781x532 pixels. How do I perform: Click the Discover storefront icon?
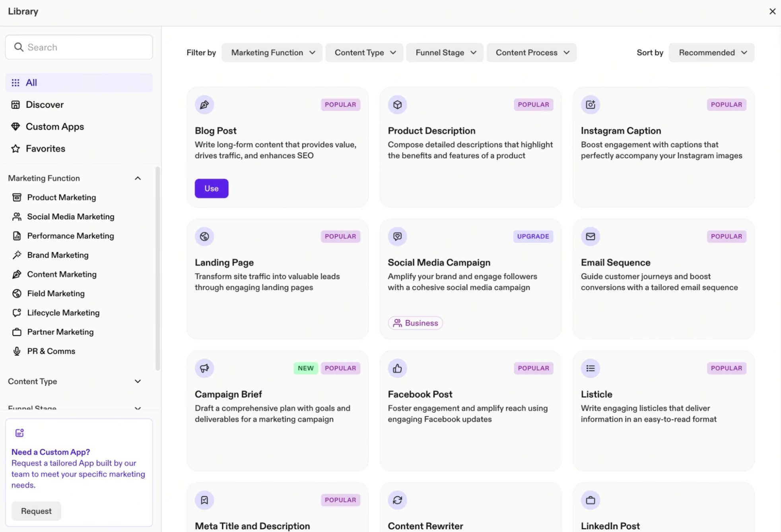coord(16,104)
